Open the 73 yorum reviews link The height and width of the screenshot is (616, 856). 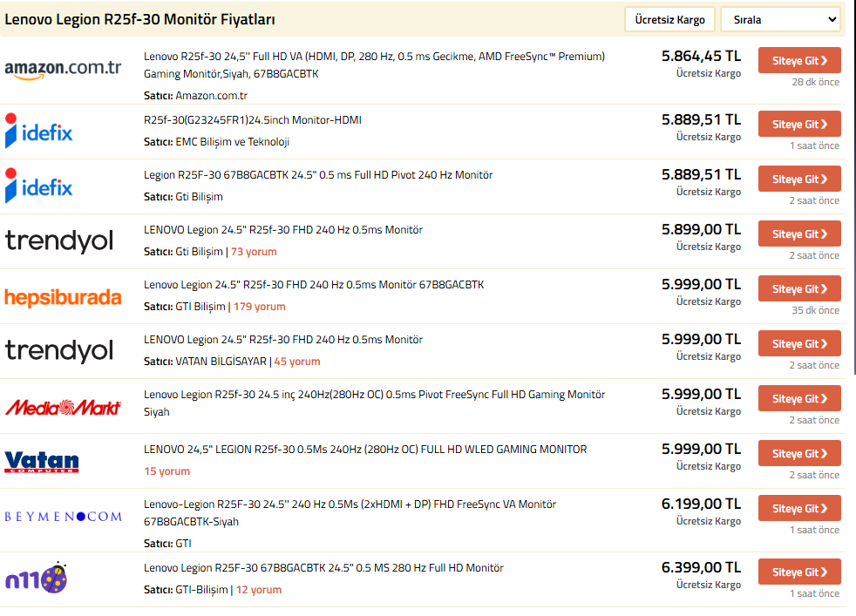254,252
